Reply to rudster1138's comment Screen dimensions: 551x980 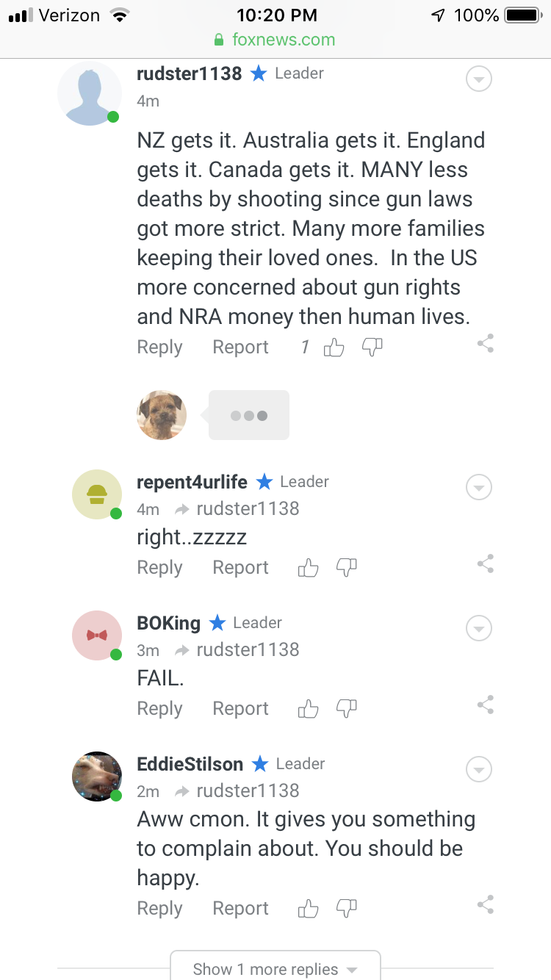tap(159, 347)
